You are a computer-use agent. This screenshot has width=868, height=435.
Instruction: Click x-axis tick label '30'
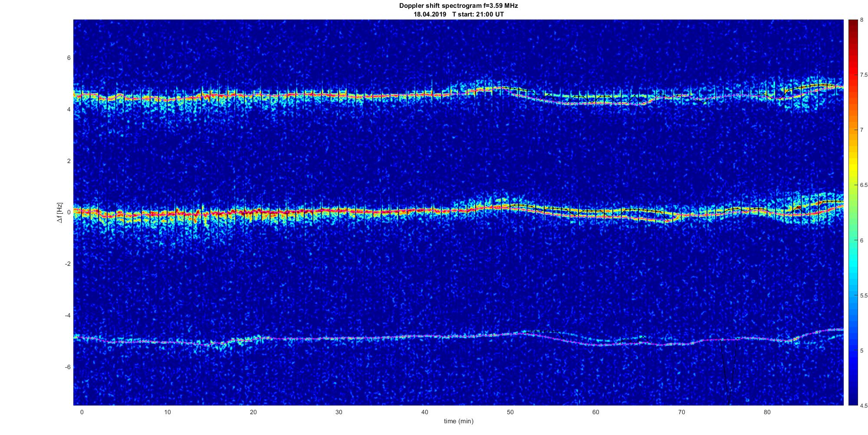click(x=339, y=412)
